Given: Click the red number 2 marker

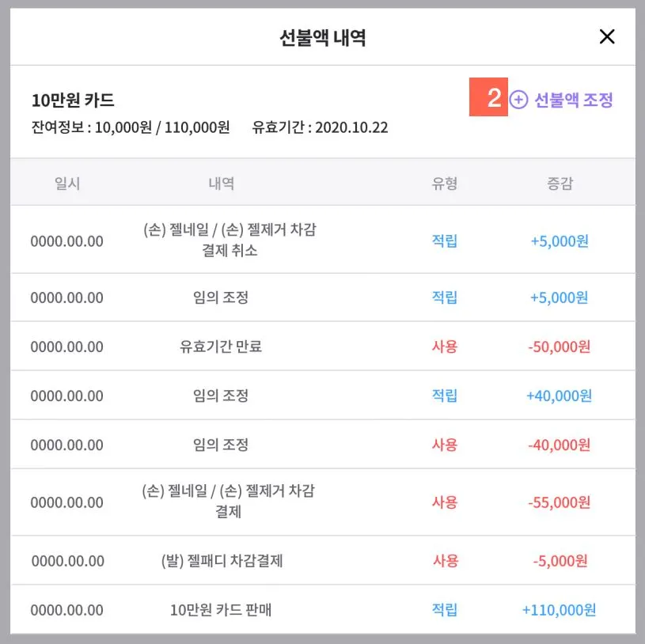Looking at the screenshot, I should [488, 97].
